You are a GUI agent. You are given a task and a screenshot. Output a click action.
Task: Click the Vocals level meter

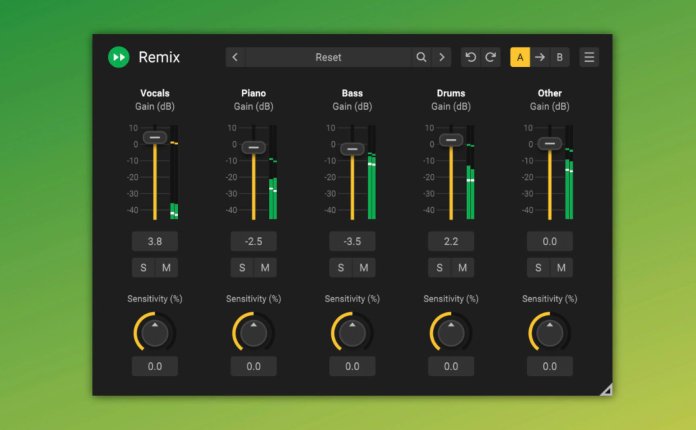(174, 173)
